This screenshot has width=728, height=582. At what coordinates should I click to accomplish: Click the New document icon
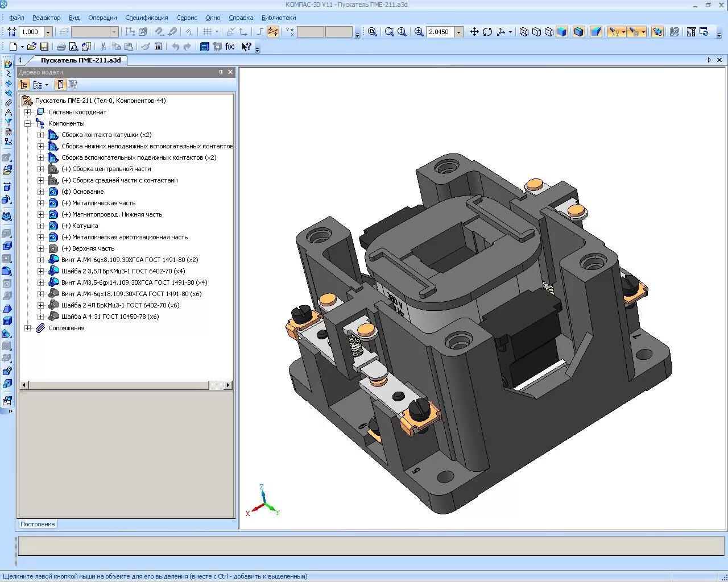pos(12,47)
